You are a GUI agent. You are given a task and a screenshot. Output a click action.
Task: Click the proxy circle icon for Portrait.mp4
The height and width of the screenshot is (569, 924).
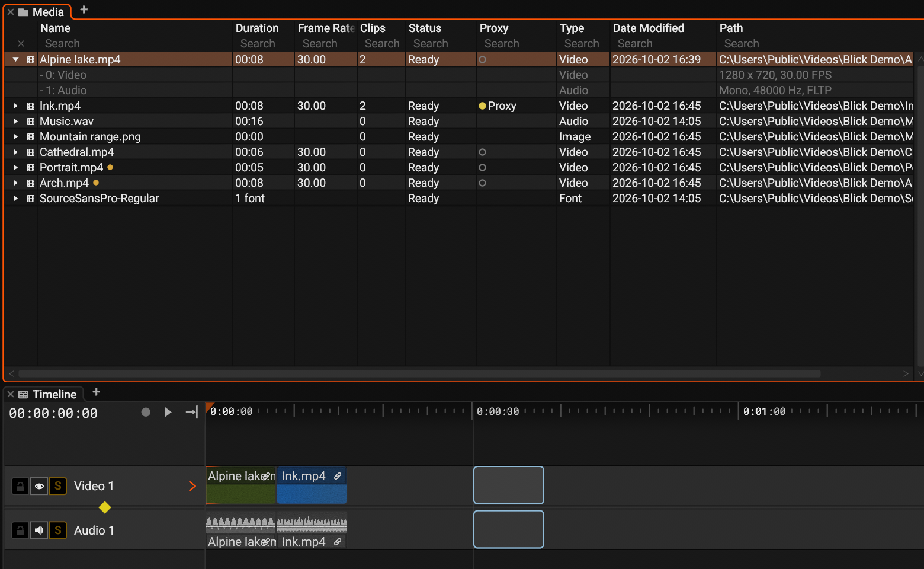[x=482, y=168]
